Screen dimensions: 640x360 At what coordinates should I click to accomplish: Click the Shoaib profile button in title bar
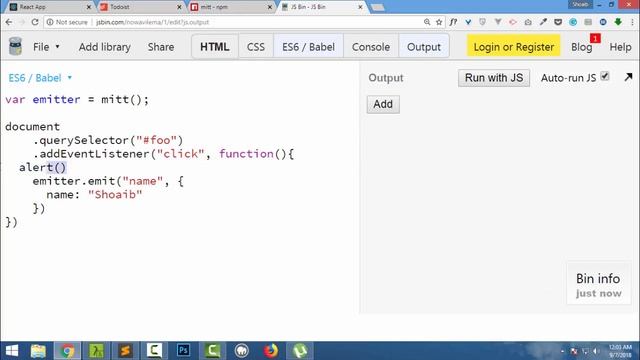tap(580, 4)
